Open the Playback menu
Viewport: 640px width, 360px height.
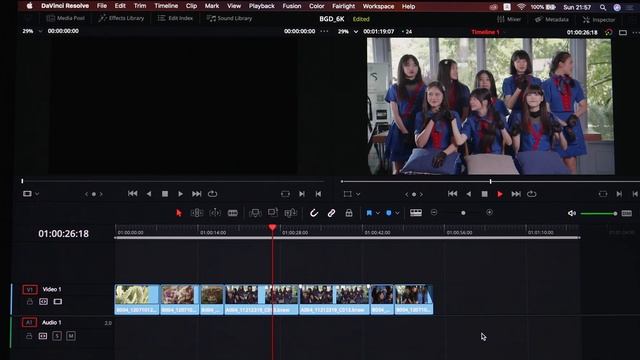pos(262,6)
